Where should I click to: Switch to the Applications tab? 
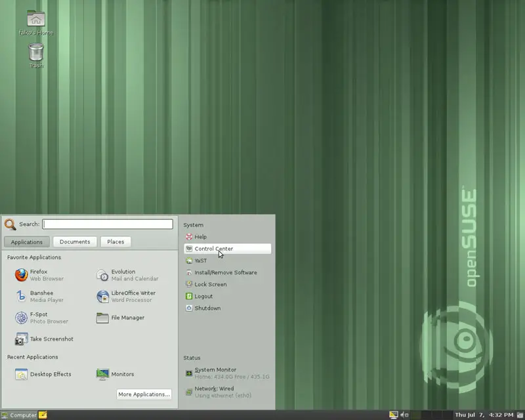(x=27, y=241)
